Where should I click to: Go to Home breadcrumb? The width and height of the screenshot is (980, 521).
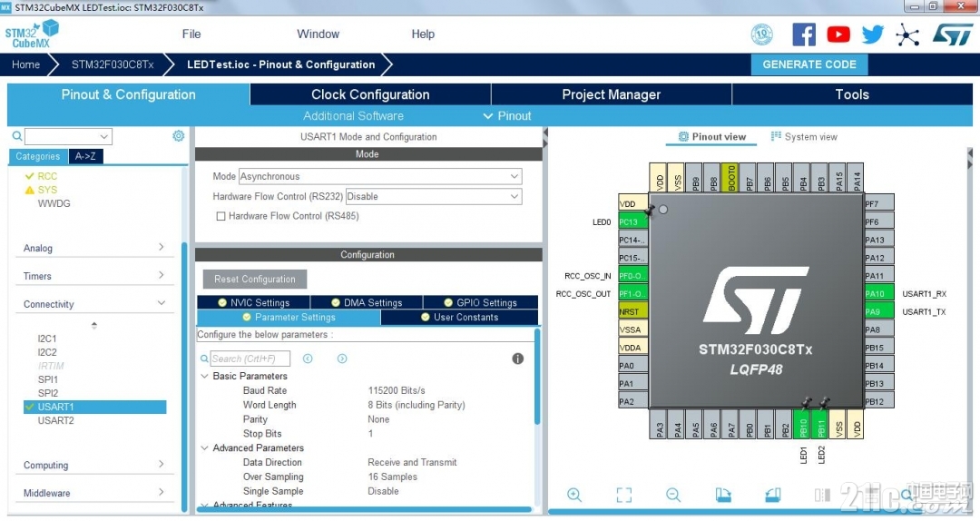click(x=25, y=64)
